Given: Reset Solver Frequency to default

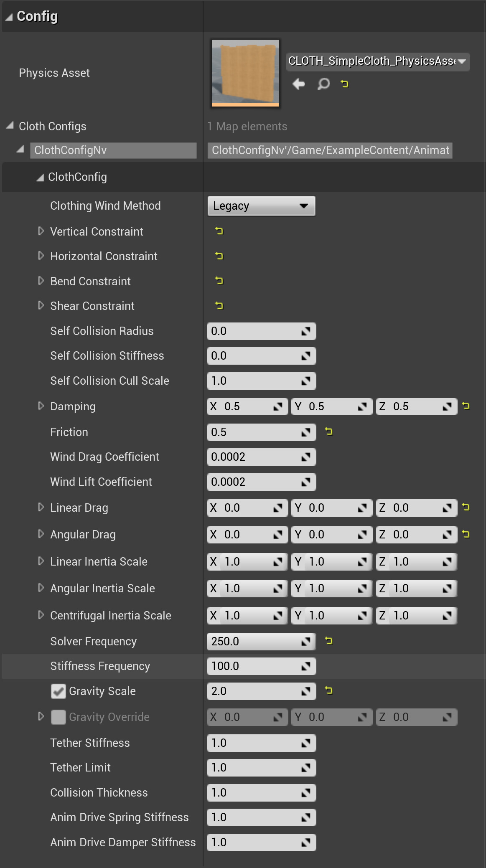Looking at the screenshot, I should click(329, 641).
